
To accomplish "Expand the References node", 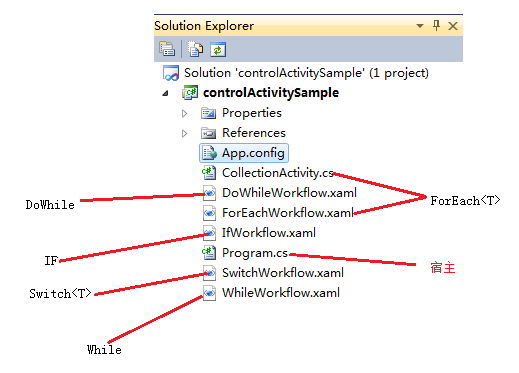I will click(184, 133).
